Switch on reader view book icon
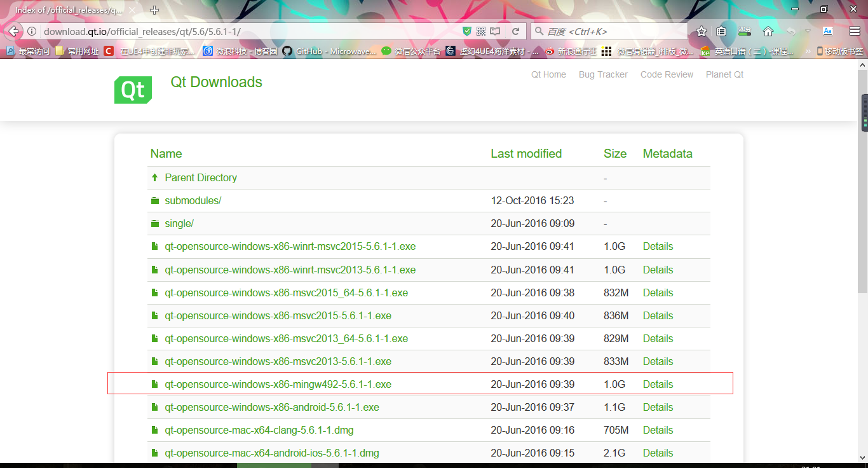 (495, 31)
